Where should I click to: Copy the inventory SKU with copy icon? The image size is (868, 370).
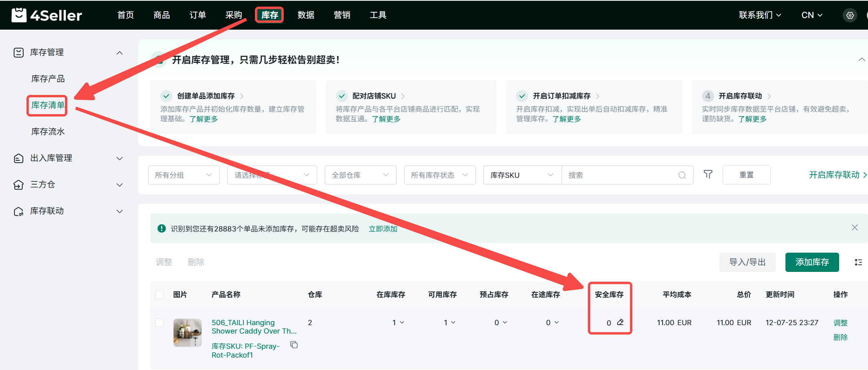pos(294,345)
